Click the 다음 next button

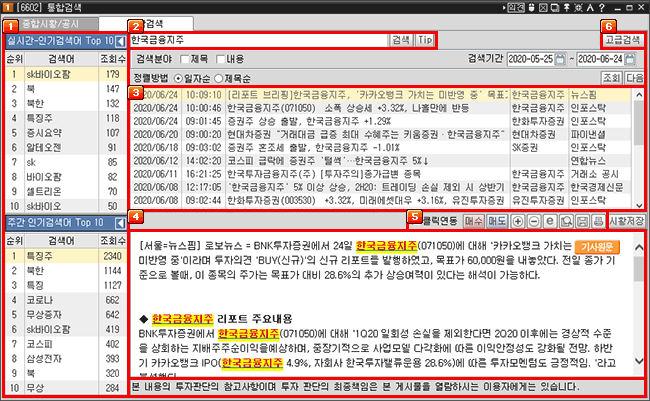point(634,78)
